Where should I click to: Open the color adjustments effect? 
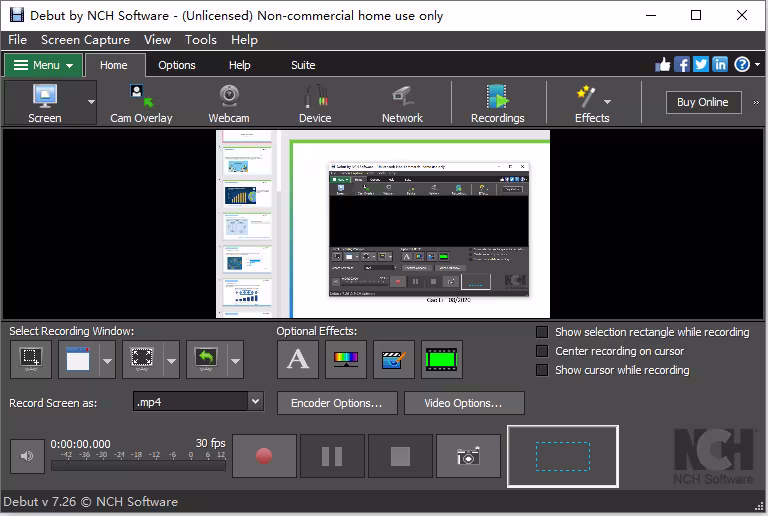346,360
